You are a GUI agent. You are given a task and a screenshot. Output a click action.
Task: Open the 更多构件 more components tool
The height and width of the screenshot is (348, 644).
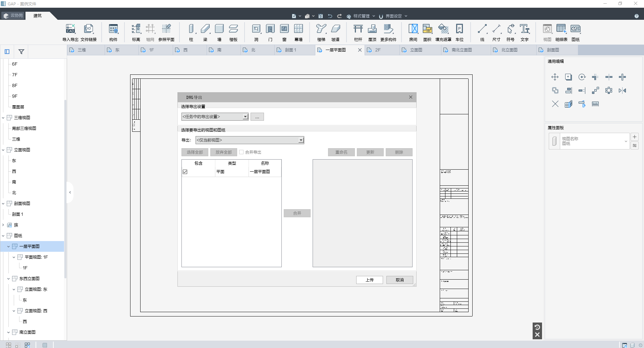[388, 33]
